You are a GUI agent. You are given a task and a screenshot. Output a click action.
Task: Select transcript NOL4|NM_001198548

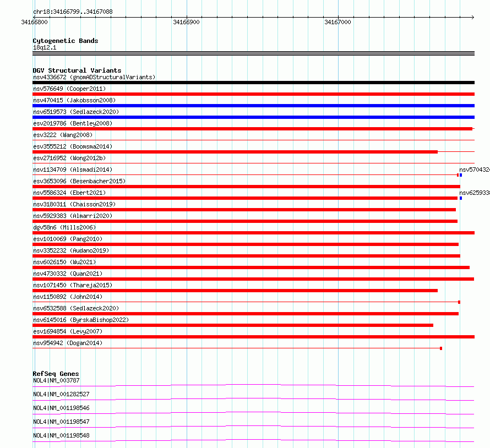pos(61,435)
